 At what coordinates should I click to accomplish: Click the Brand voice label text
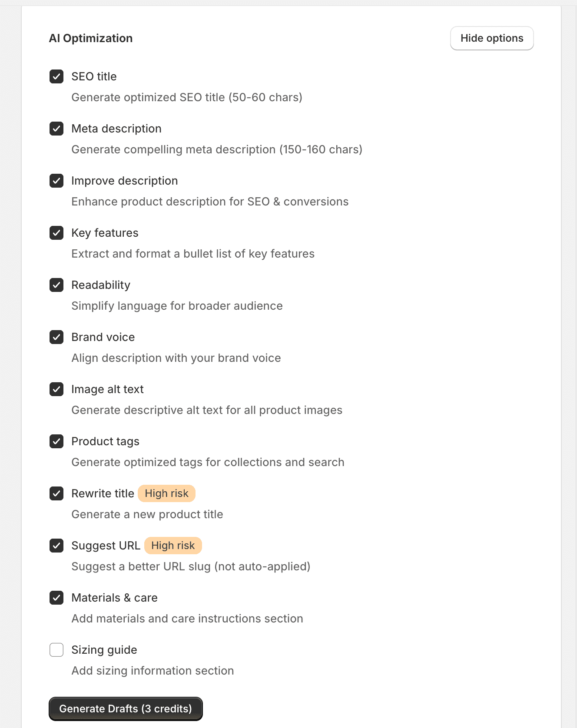click(103, 337)
